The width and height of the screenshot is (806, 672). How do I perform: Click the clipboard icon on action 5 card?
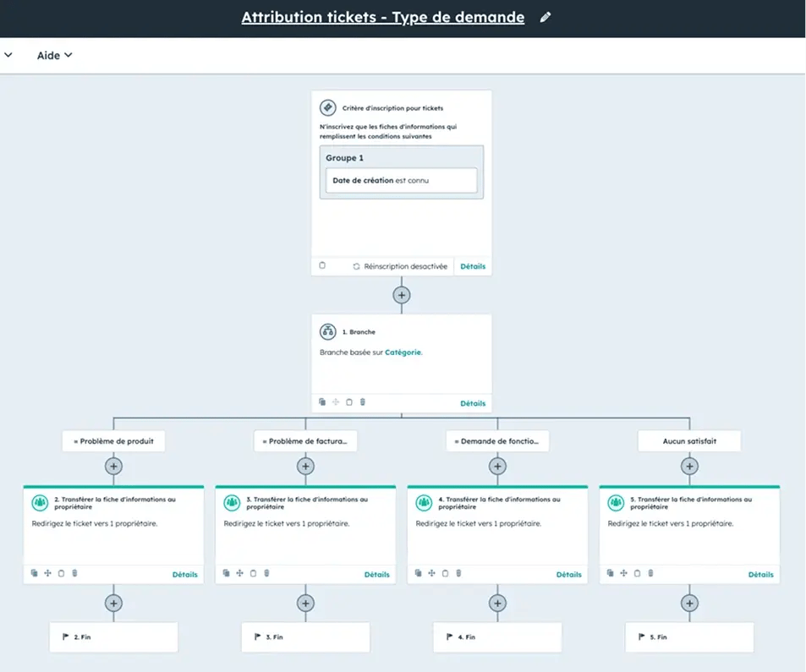pyautogui.click(x=637, y=573)
